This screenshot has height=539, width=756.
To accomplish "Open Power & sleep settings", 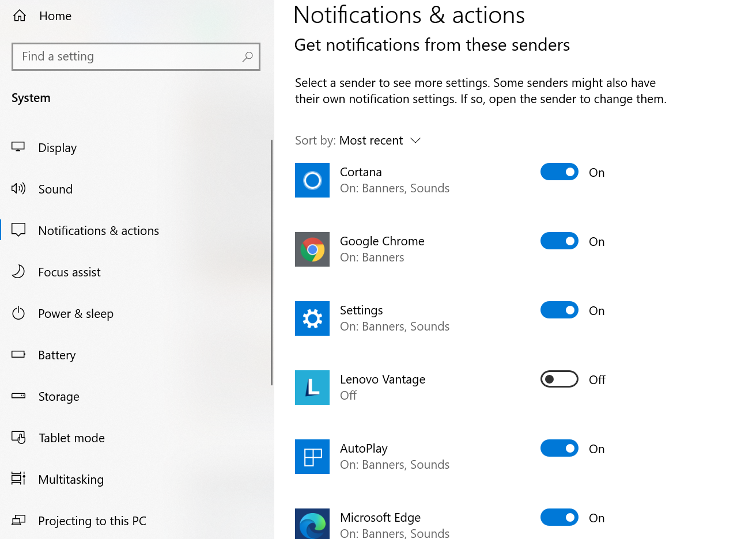I will pos(75,314).
